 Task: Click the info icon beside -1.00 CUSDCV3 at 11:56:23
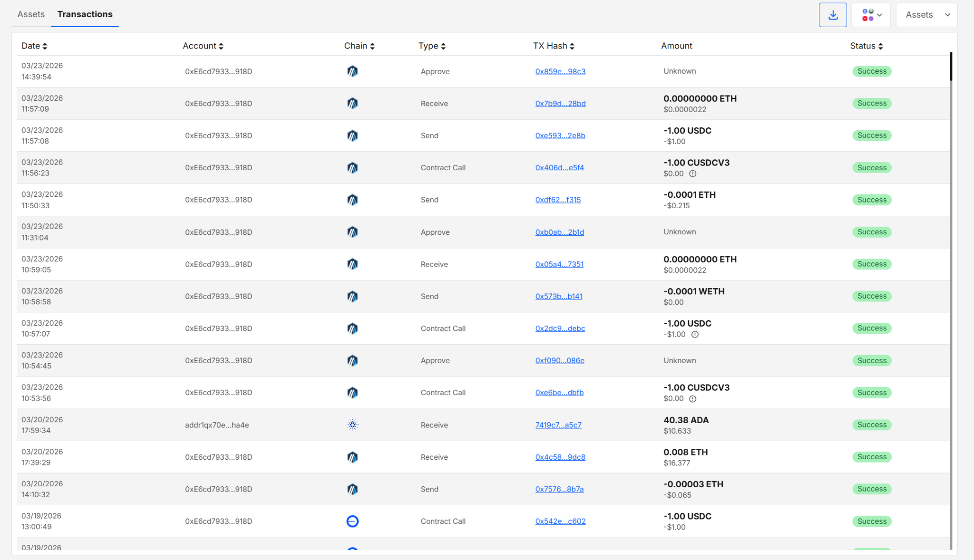coord(692,174)
